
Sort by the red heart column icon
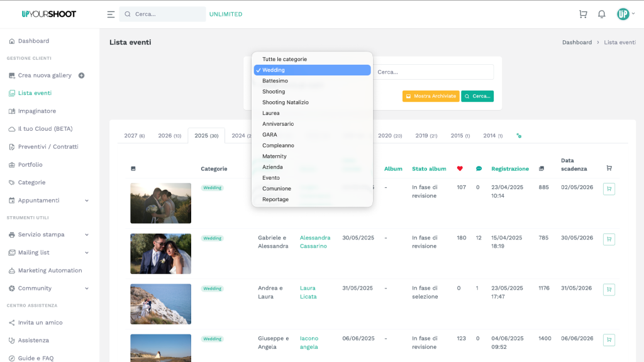460,168
